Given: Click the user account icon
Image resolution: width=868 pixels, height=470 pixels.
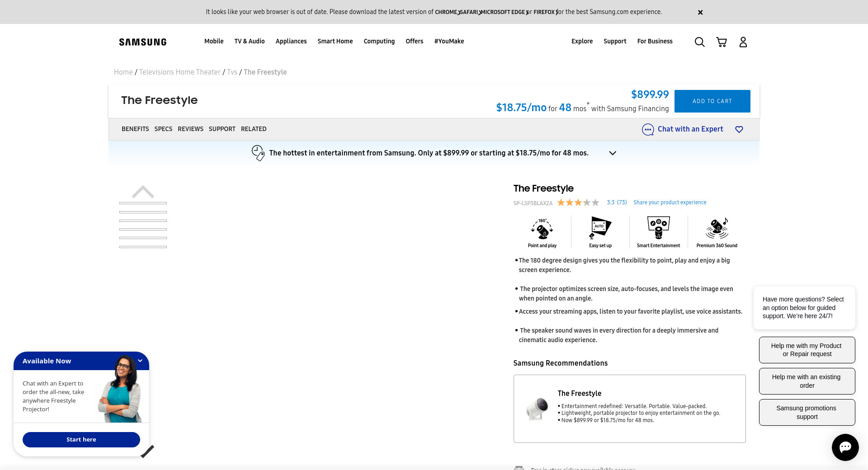Looking at the screenshot, I should (x=743, y=42).
